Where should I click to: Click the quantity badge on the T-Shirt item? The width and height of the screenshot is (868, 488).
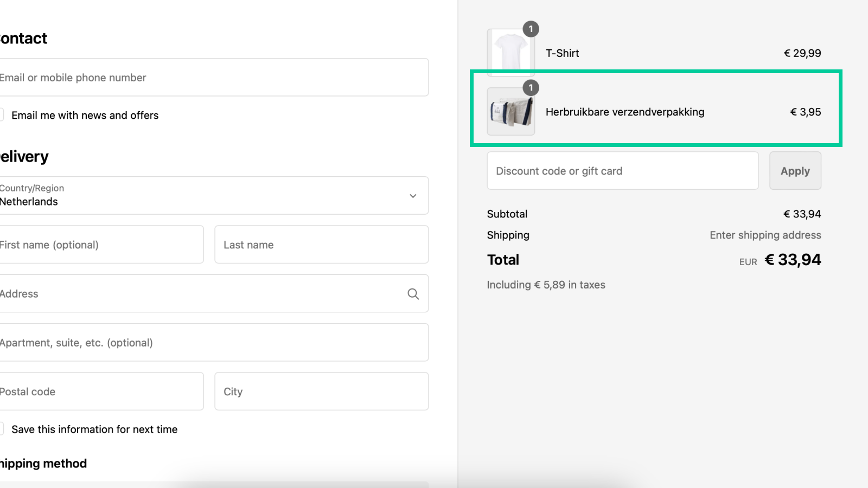[x=531, y=30]
